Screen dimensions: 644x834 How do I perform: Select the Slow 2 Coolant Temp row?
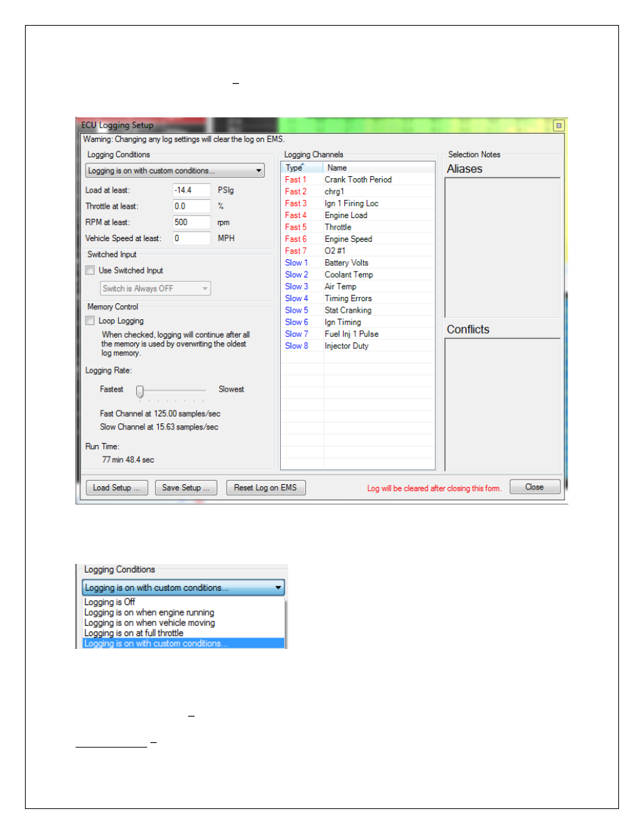click(x=358, y=274)
